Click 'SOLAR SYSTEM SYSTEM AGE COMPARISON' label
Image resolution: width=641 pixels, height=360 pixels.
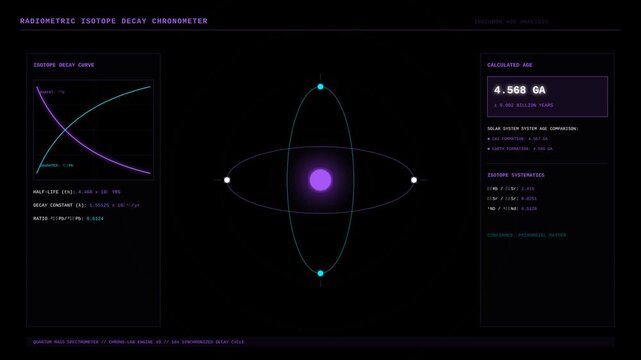[x=533, y=128]
